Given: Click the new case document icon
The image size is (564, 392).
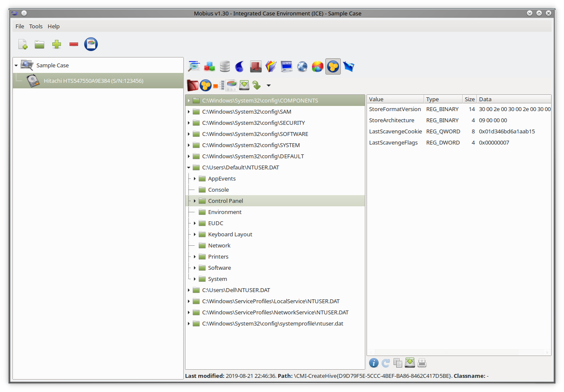Looking at the screenshot, I should pyautogui.click(x=23, y=44).
